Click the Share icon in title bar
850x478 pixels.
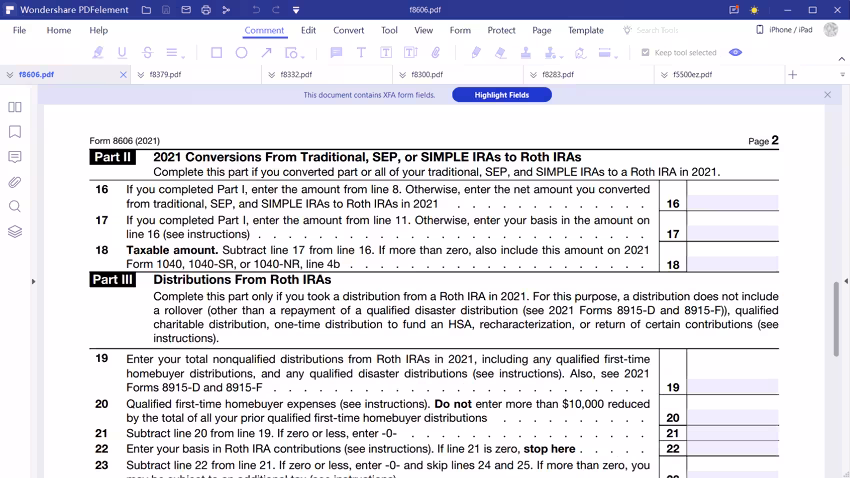226,10
